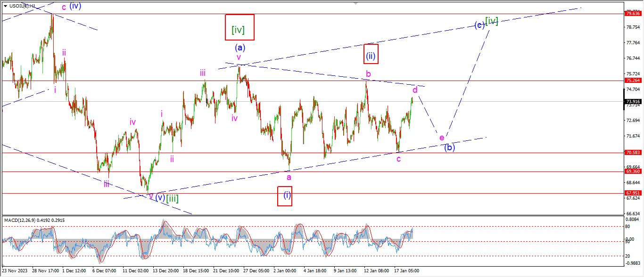Click the 28 Nov 17:00 time label
This screenshot has width=644, height=277.
point(45,271)
